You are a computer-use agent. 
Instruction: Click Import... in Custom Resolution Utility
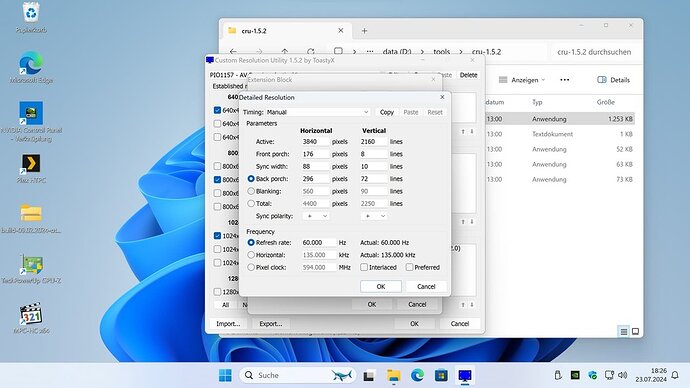point(228,324)
